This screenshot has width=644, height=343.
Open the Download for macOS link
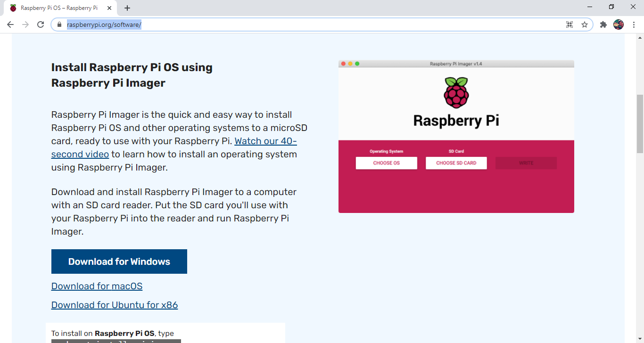click(97, 286)
